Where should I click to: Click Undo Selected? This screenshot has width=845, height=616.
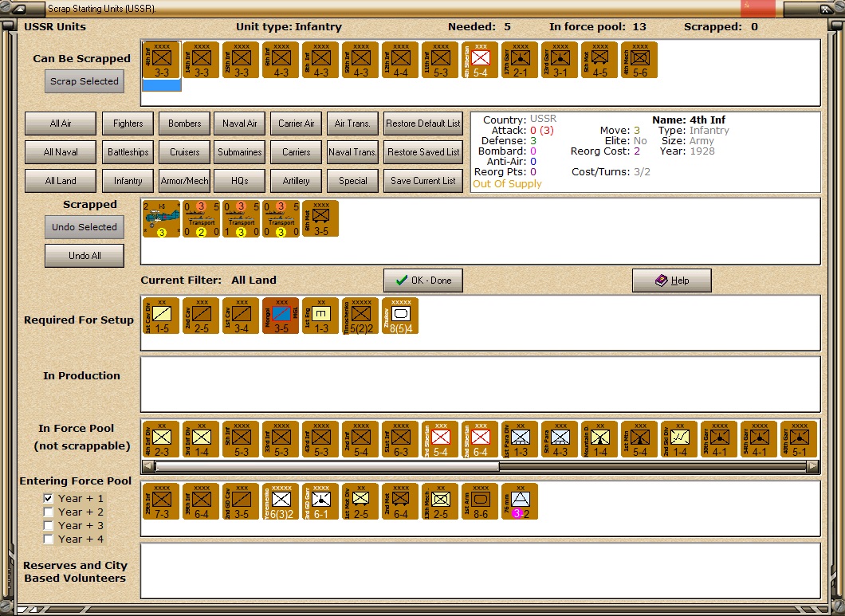coord(84,227)
